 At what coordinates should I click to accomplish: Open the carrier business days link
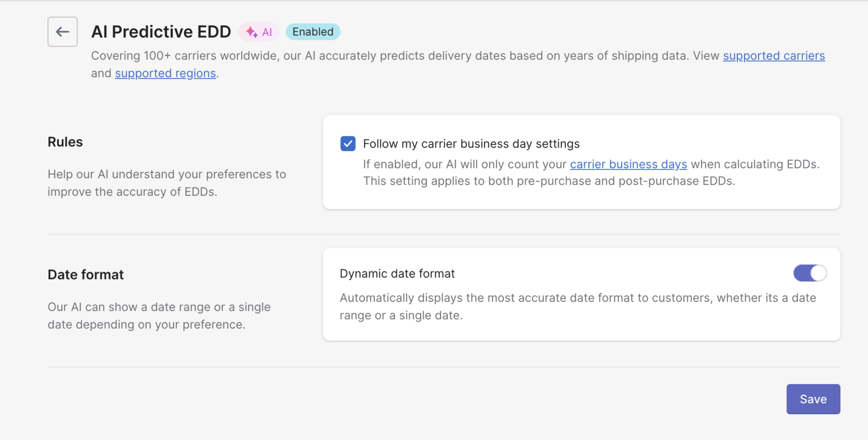628,164
